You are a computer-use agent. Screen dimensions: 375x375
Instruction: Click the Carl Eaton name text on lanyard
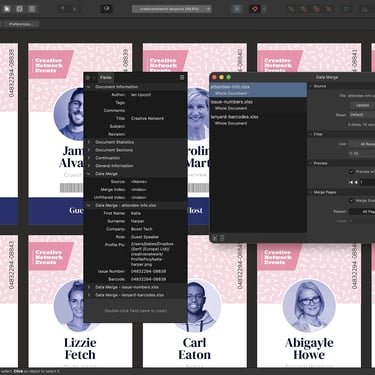(x=195, y=349)
